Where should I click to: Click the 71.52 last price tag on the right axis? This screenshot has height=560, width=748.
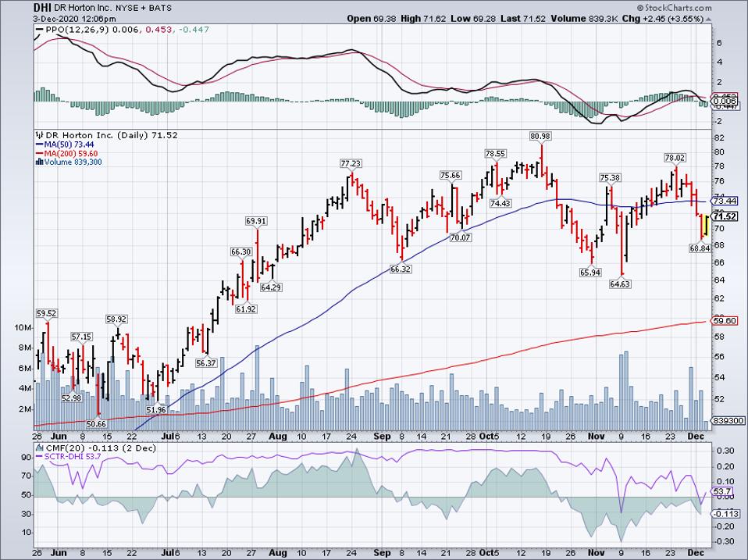pyautogui.click(x=724, y=216)
